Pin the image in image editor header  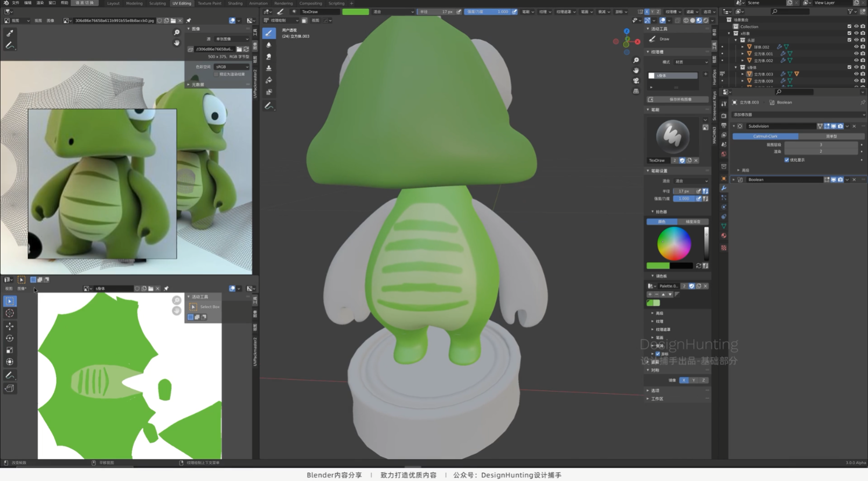click(188, 20)
